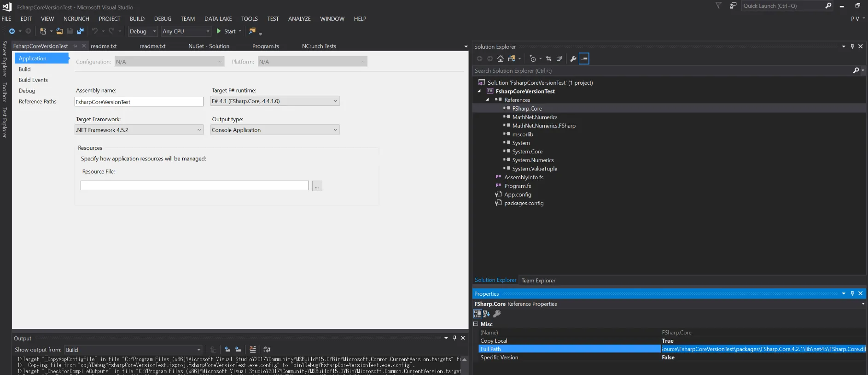Viewport: 868px width, 375px height.
Task: Click Collapse All in Solution Explorer toolbar
Action: point(559,59)
